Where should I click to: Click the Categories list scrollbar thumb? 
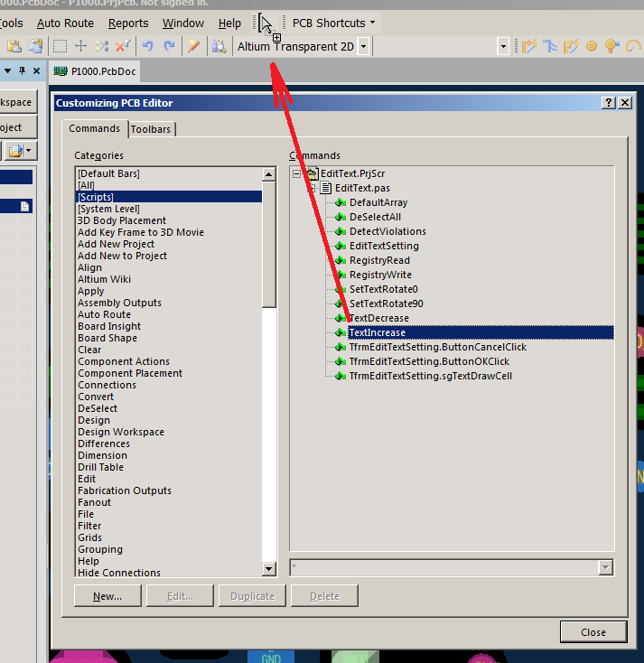[x=269, y=245]
